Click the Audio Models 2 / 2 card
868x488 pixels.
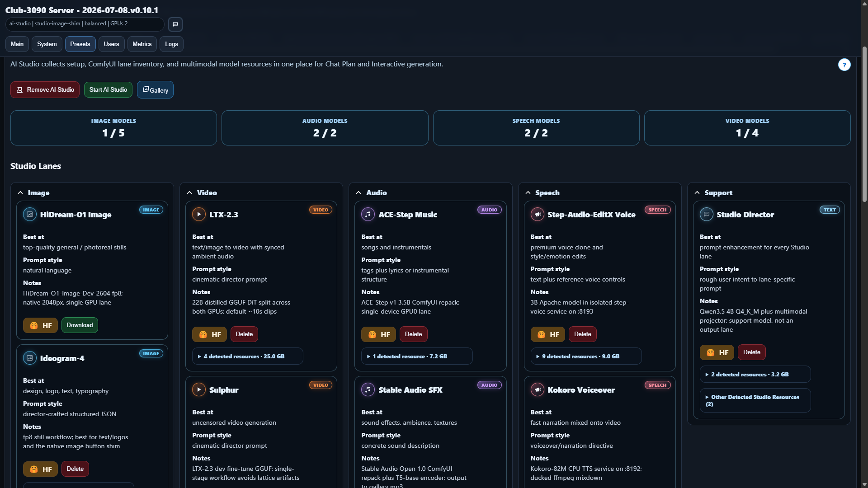point(325,128)
